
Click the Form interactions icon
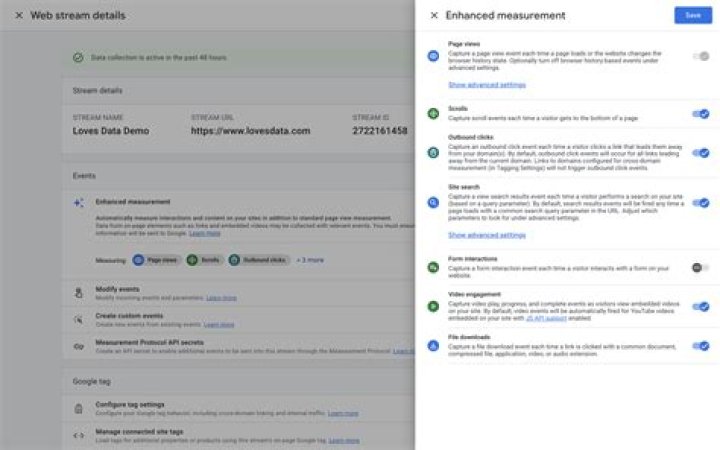tap(433, 268)
